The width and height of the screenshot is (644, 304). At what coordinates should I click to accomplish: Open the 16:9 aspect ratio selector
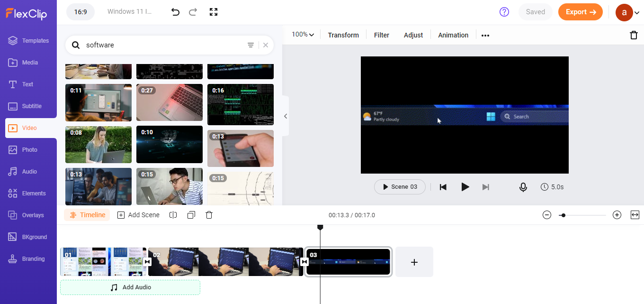(80, 12)
